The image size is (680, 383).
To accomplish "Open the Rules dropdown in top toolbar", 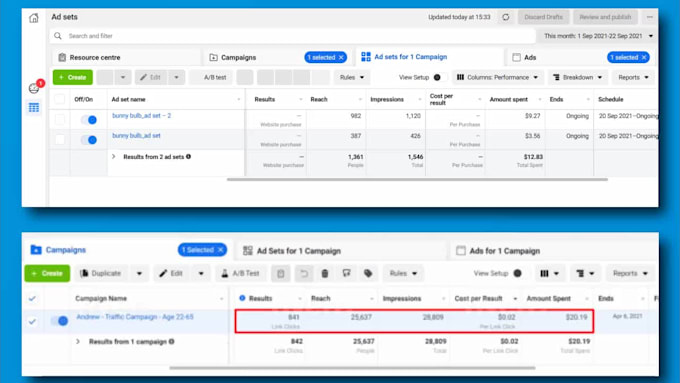I will 352,77.
